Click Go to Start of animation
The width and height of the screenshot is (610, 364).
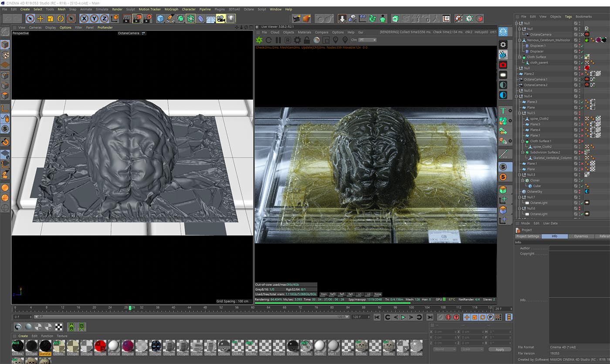coord(377,317)
